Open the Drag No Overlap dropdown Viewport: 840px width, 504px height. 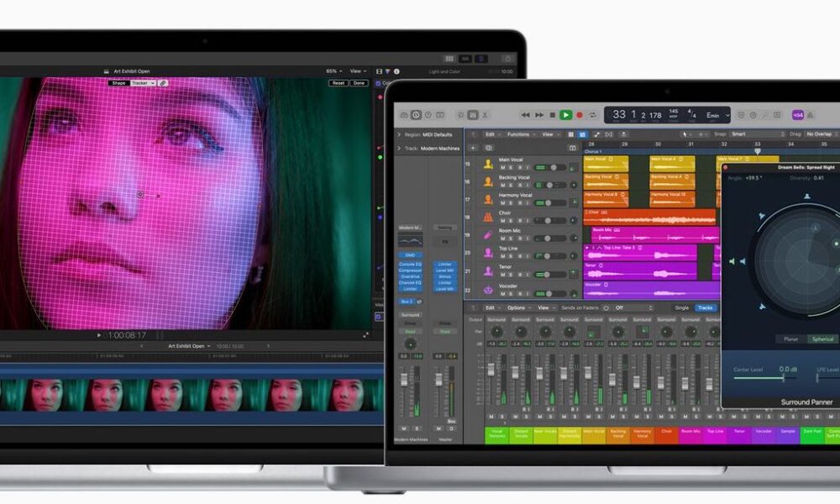click(x=821, y=134)
